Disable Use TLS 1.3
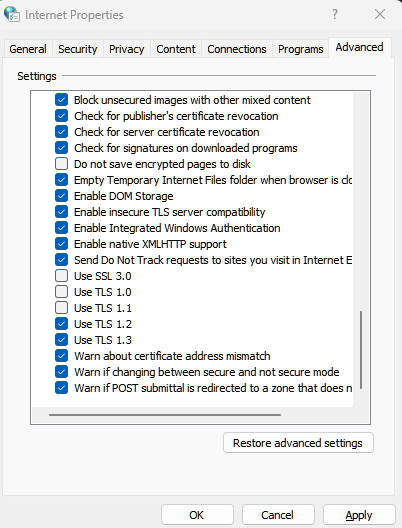Image resolution: width=402 pixels, height=528 pixels. coord(61,340)
